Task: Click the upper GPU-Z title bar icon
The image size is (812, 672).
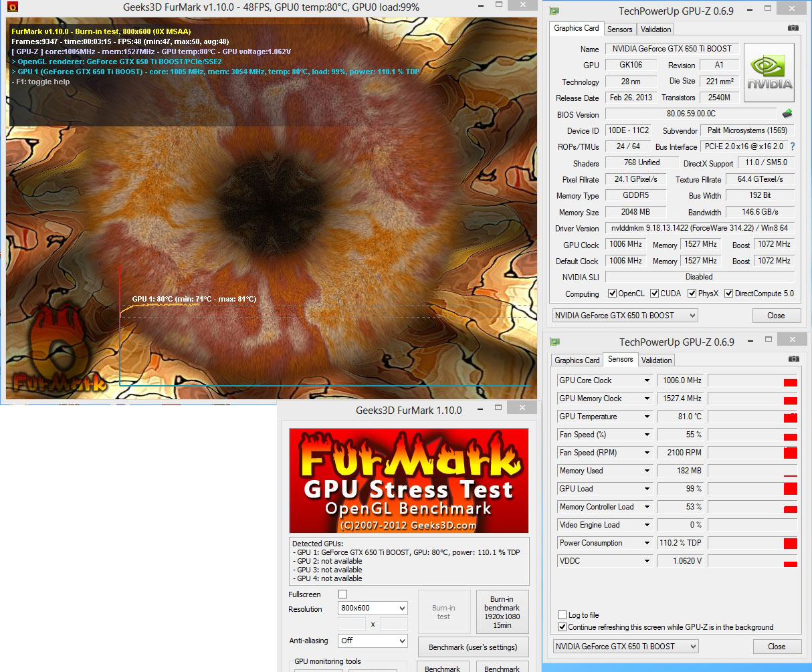Action: click(x=554, y=11)
